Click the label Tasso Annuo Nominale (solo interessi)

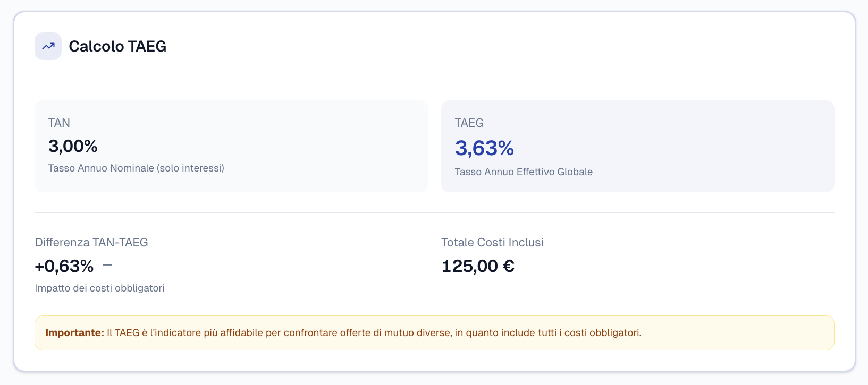[136, 168]
